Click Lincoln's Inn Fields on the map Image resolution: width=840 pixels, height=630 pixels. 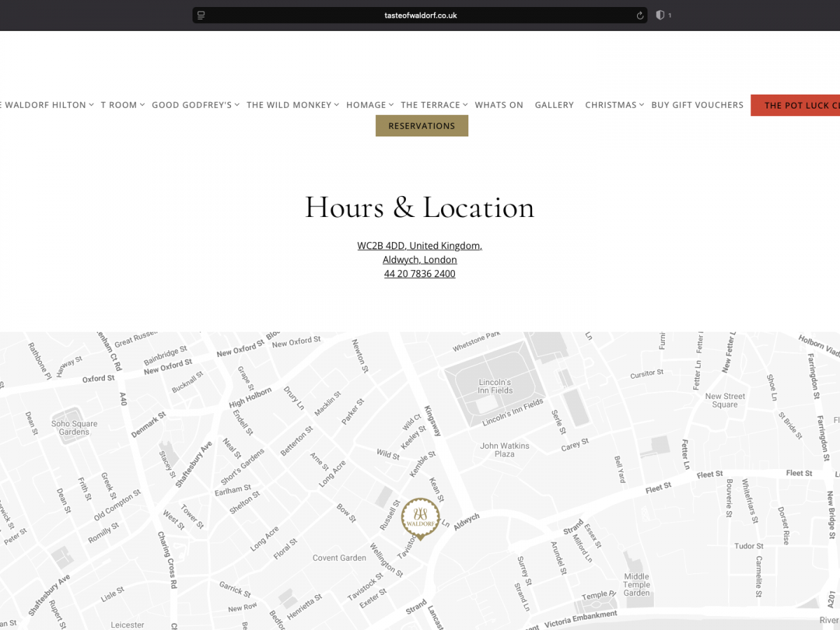(495, 386)
